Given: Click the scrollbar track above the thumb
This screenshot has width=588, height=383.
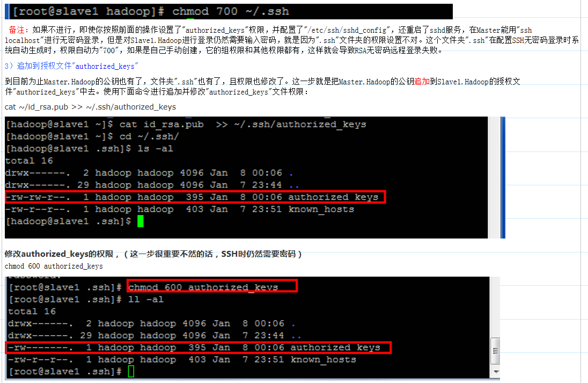Looking at the screenshot, I should [x=496, y=307].
